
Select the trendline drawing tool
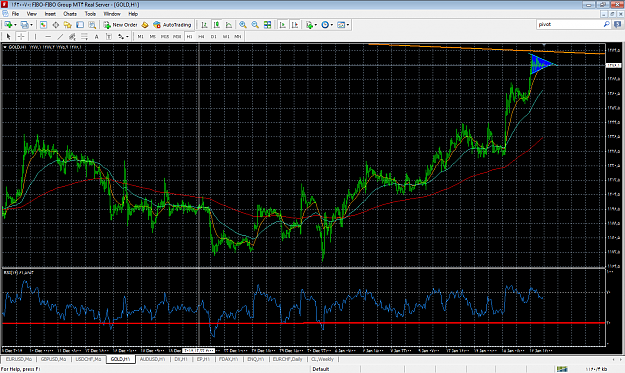click(60, 37)
